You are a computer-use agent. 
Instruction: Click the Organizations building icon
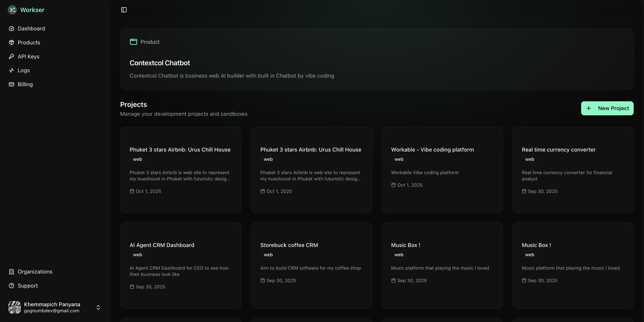(x=11, y=272)
